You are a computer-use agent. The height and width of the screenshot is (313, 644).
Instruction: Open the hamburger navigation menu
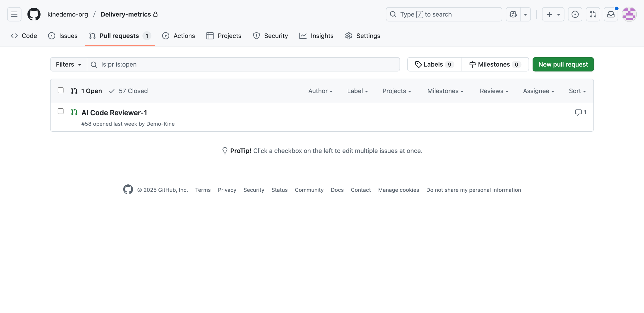(14, 14)
